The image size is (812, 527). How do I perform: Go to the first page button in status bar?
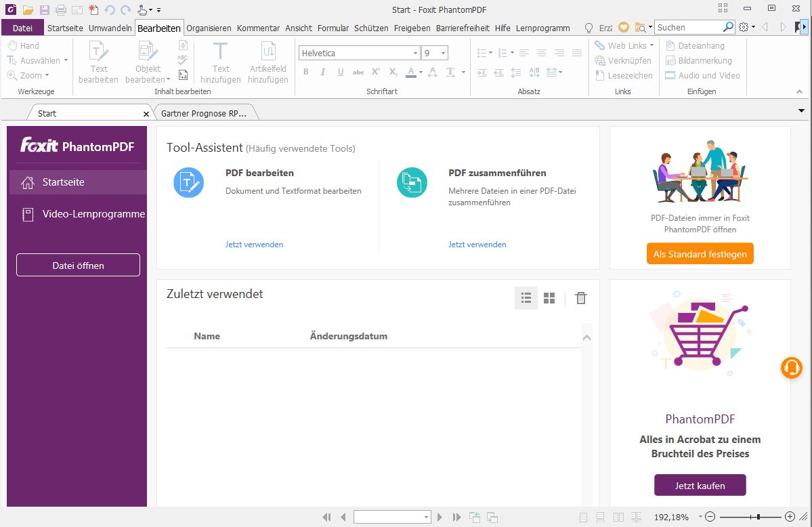coord(326,517)
